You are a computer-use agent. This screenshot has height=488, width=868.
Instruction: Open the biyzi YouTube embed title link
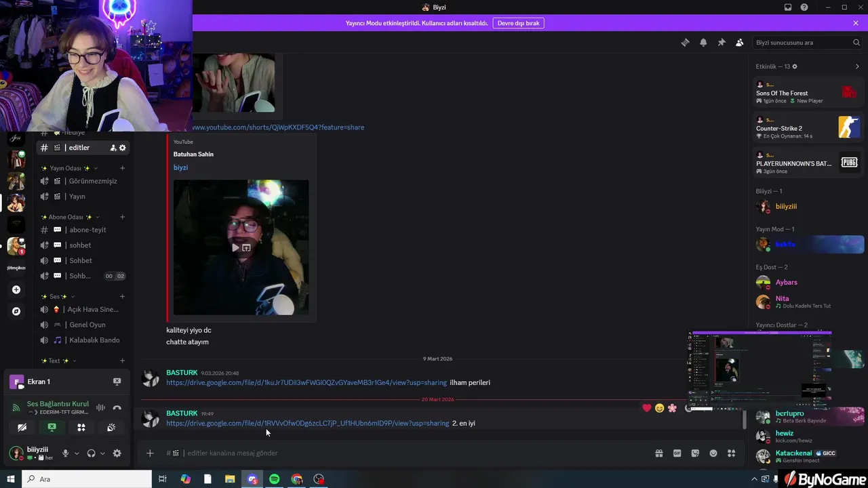tap(180, 167)
